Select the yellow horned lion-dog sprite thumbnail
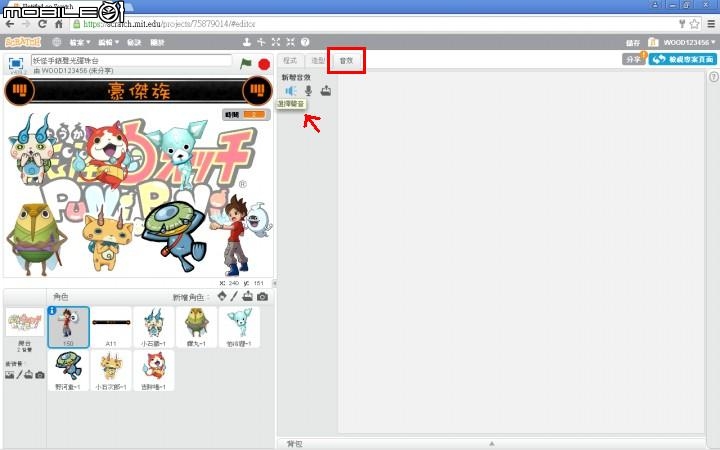 coord(111,371)
